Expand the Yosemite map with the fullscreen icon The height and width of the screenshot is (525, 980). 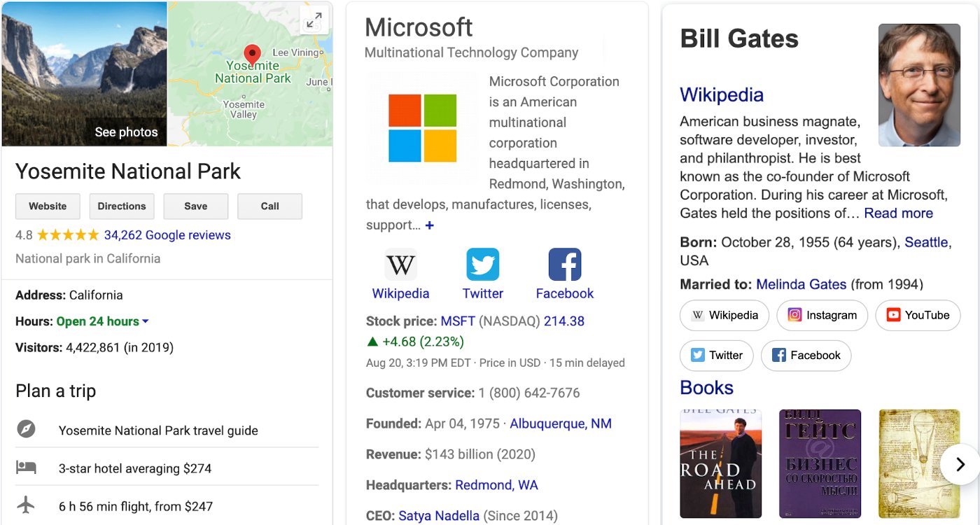point(314,20)
